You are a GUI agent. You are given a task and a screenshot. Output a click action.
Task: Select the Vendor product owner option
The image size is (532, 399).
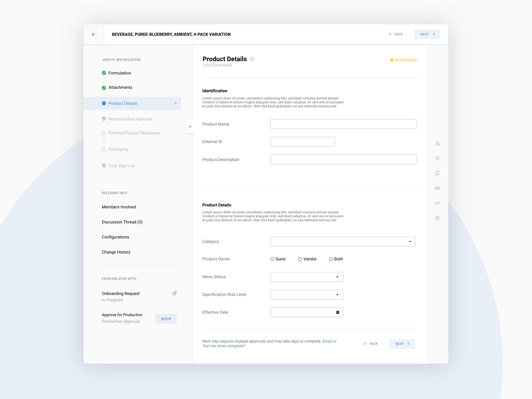tap(300, 259)
